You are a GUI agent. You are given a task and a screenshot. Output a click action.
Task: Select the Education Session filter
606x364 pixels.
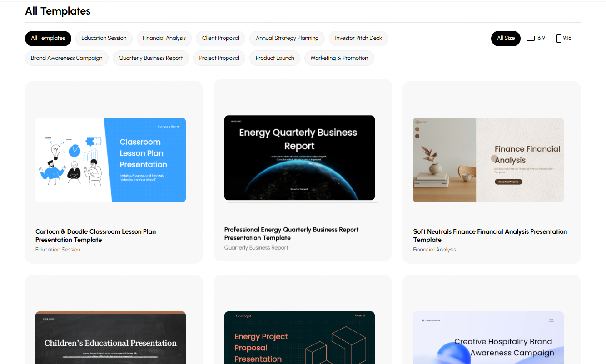(x=104, y=38)
